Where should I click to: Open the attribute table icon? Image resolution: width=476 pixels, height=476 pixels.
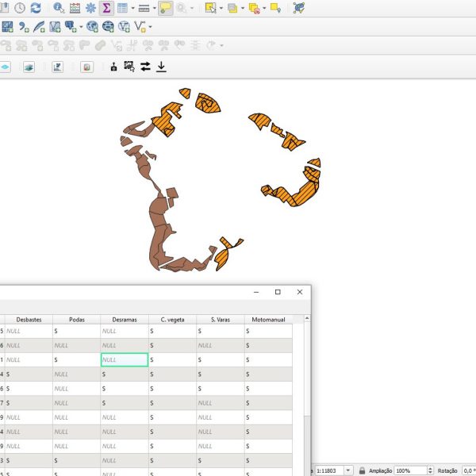coord(122,8)
